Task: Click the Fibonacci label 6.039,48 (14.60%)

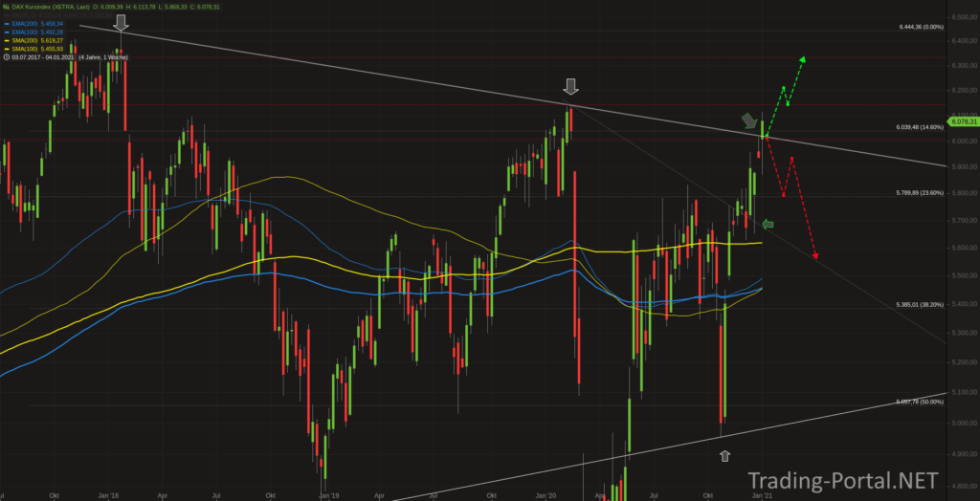Action: click(919, 127)
